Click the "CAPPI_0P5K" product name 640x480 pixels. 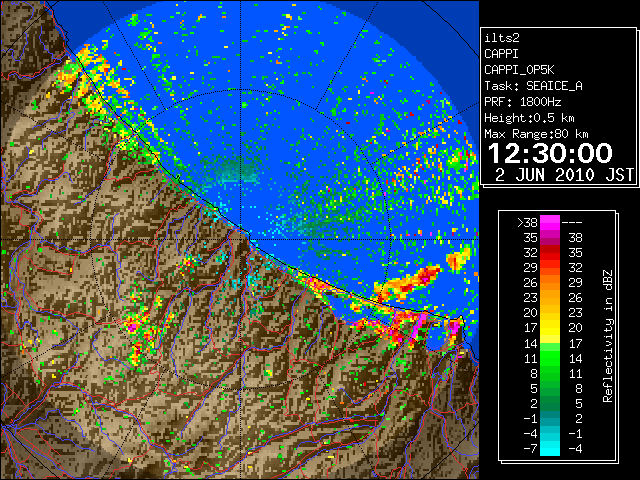[x=519, y=70]
